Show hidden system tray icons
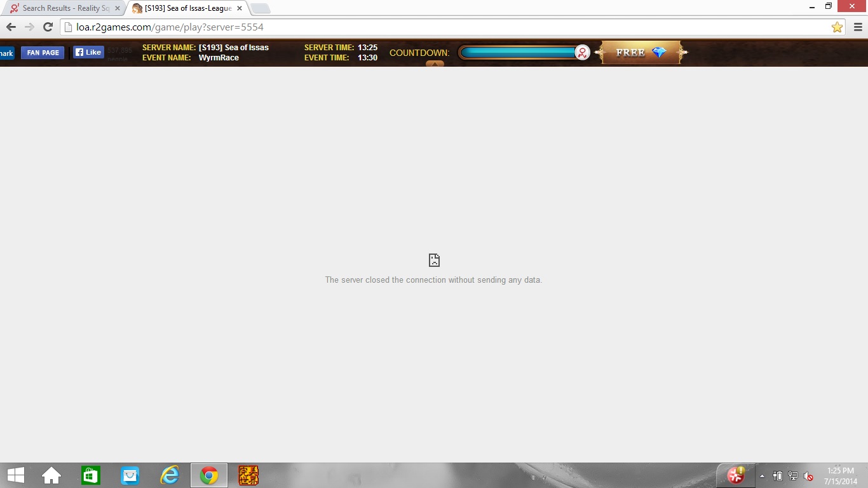 [x=763, y=476]
